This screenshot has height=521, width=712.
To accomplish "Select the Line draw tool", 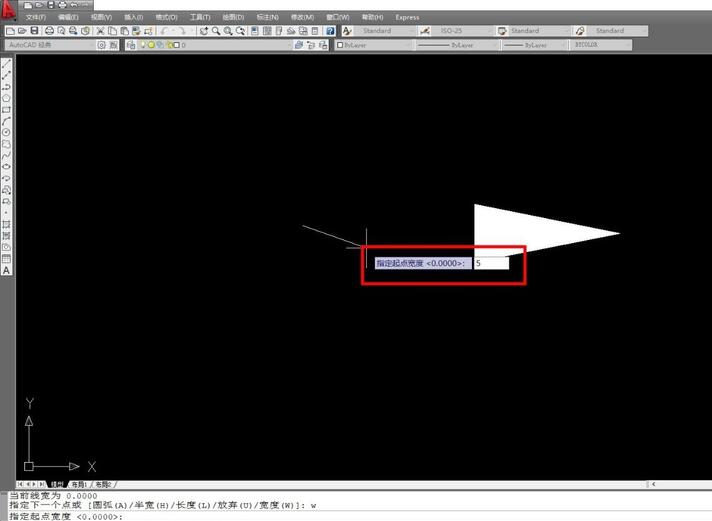I will pyautogui.click(x=6, y=63).
